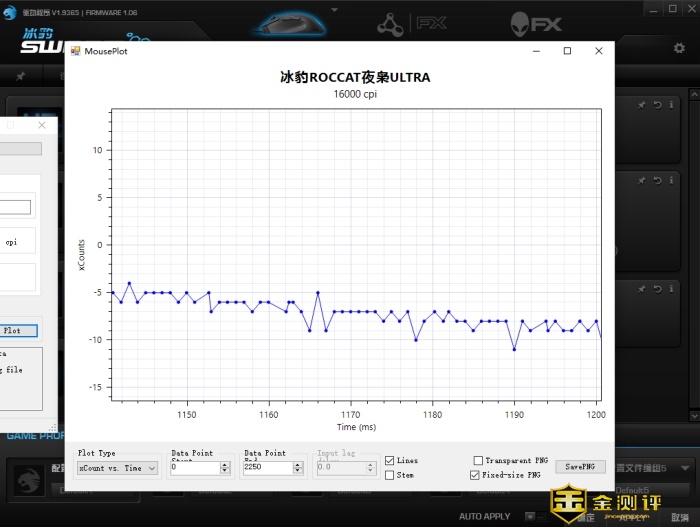700x527 pixels.
Task: Click the text field in left window
Action: pos(15,207)
